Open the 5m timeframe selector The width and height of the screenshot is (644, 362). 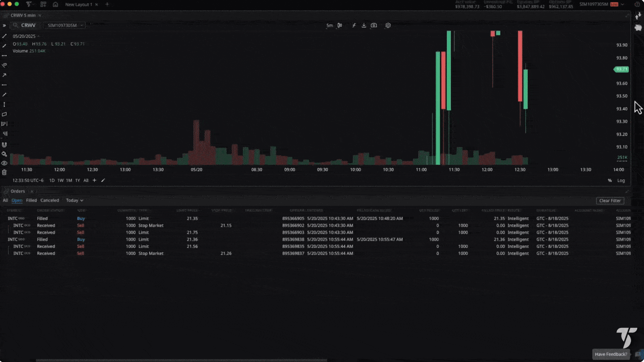tap(329, 25)
